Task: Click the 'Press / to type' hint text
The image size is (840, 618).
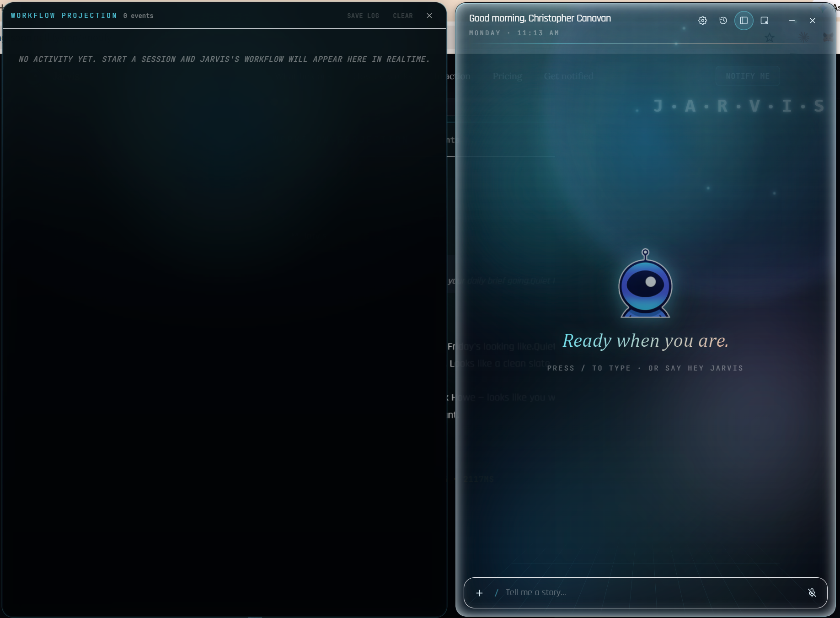Action: coord(645,368)
